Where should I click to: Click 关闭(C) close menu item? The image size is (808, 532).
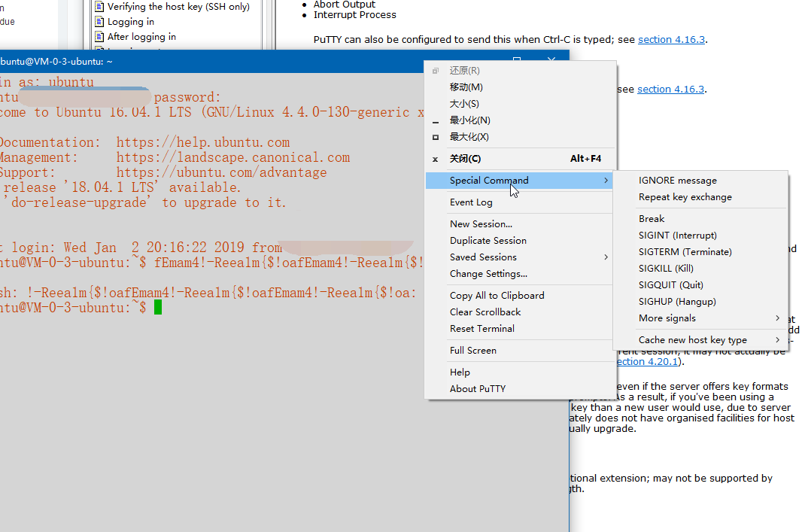pyautogui.click(x=519, y=158)
